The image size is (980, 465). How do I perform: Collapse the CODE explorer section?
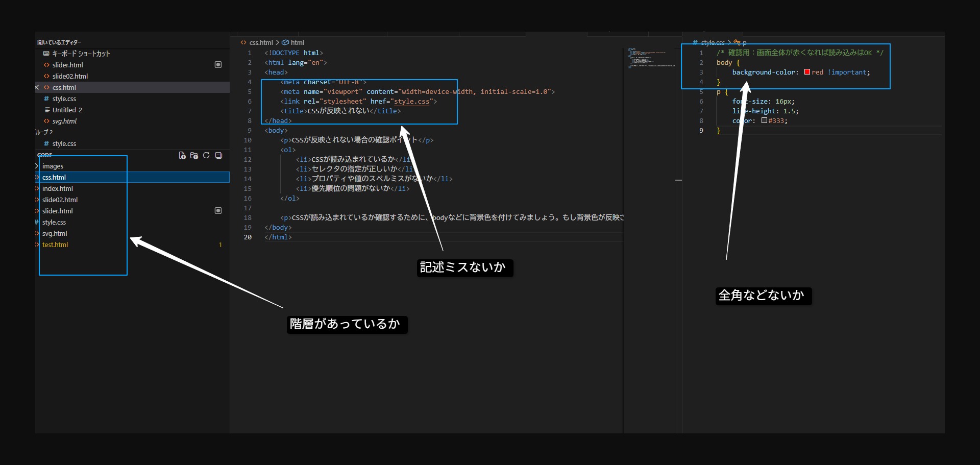45,155
